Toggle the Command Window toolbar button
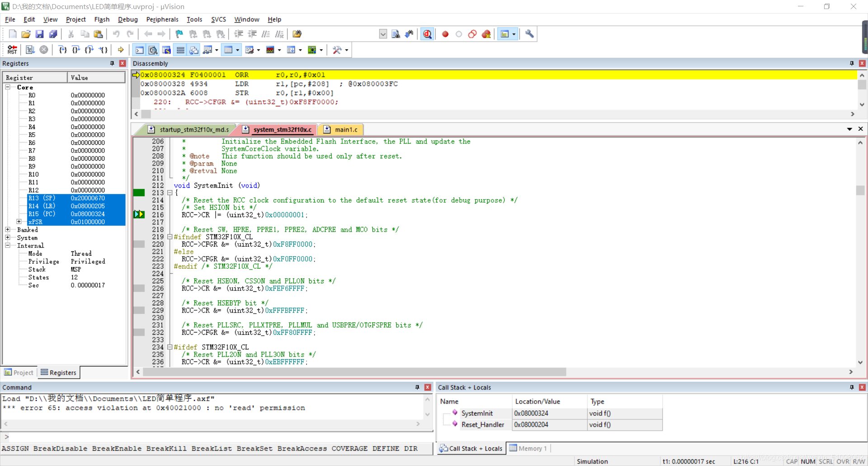The height and width of the screenshot is (466, 868). coord(140,50)
